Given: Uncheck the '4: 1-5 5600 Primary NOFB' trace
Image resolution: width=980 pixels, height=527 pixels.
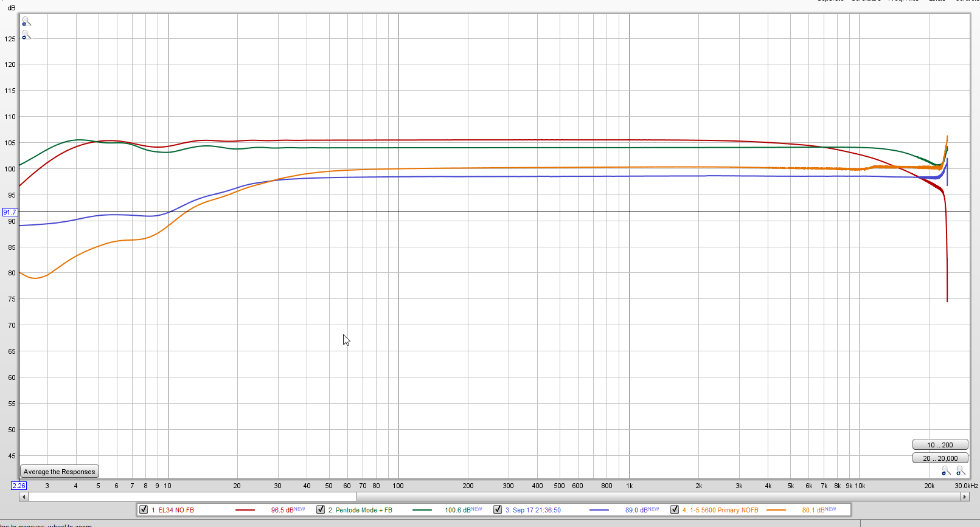Looking at the screenshot, I should click(x=675, y=509).
